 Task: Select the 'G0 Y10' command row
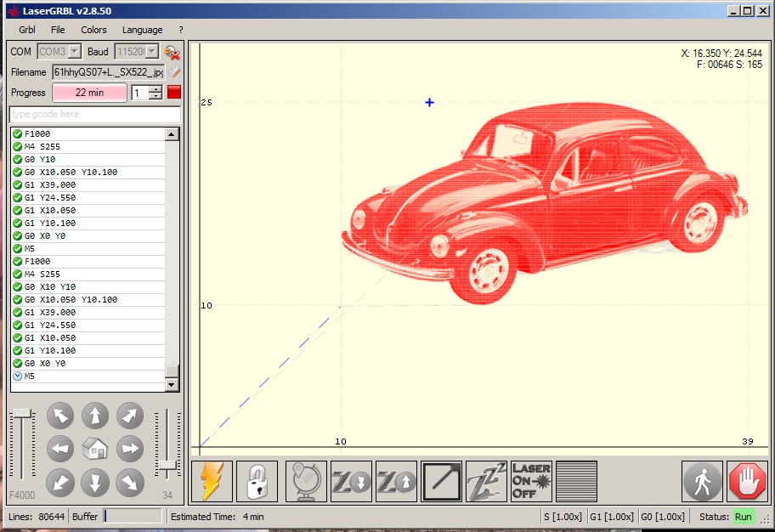click(88, 159)
